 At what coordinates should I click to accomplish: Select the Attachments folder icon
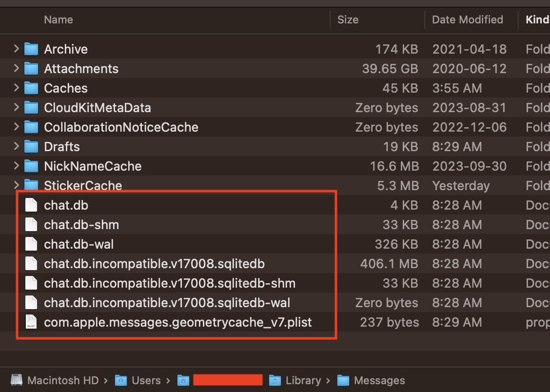tap(31, 69)
